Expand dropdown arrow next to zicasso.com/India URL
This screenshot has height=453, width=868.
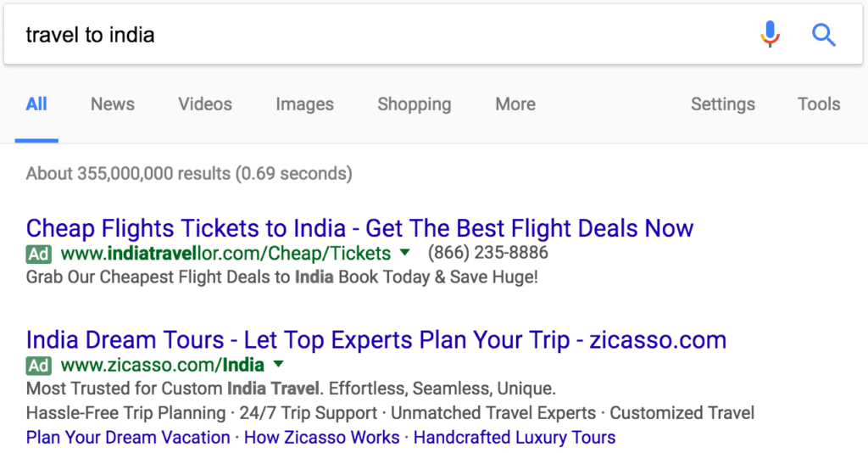pos(278,365)
